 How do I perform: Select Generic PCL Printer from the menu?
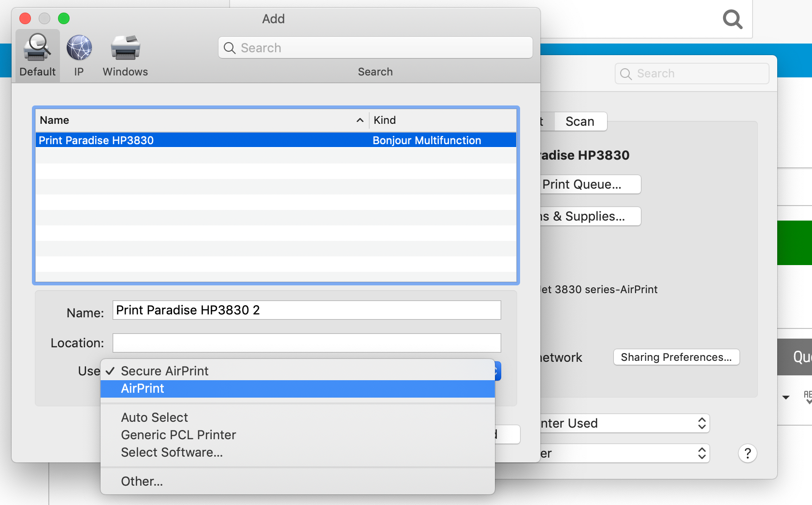[x=178, y=434]
